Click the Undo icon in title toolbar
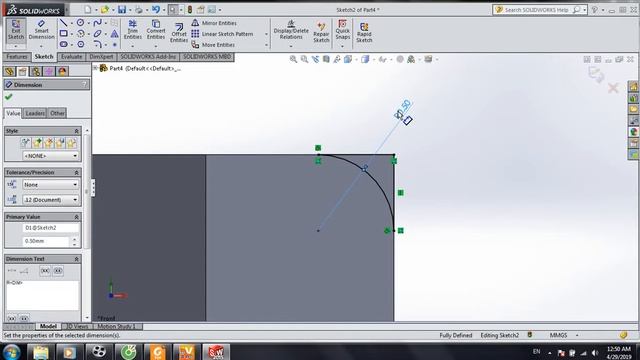The image size is (640, 360). tap(156, 9)
